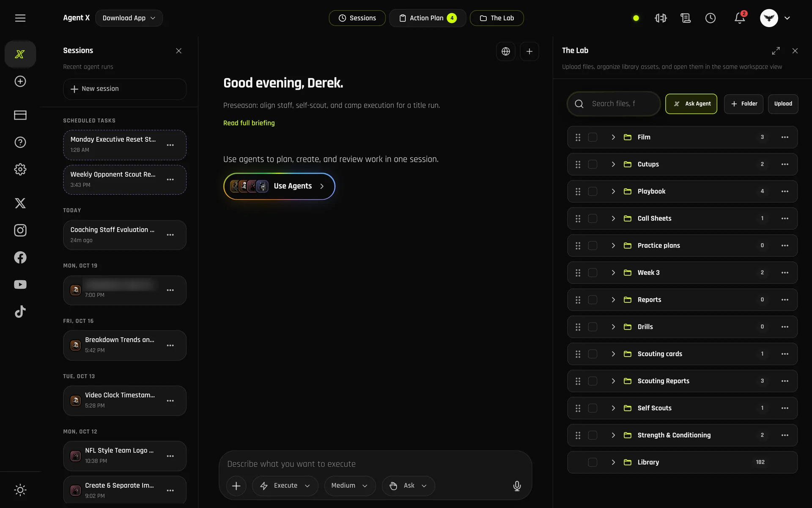Viewport: 812px width, 508px height.
Task: Open the Ask dropdown
Action: pos(408,486)
